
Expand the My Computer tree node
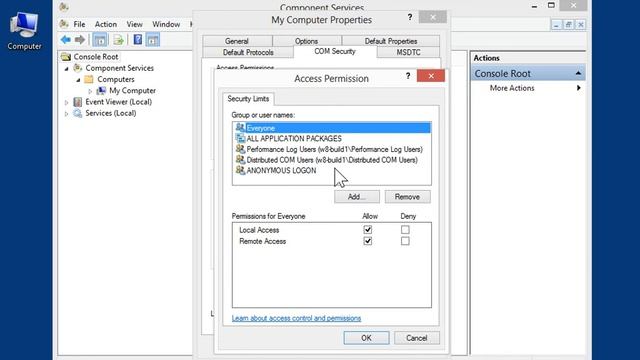pyautogui.click(x=90, y=91)
